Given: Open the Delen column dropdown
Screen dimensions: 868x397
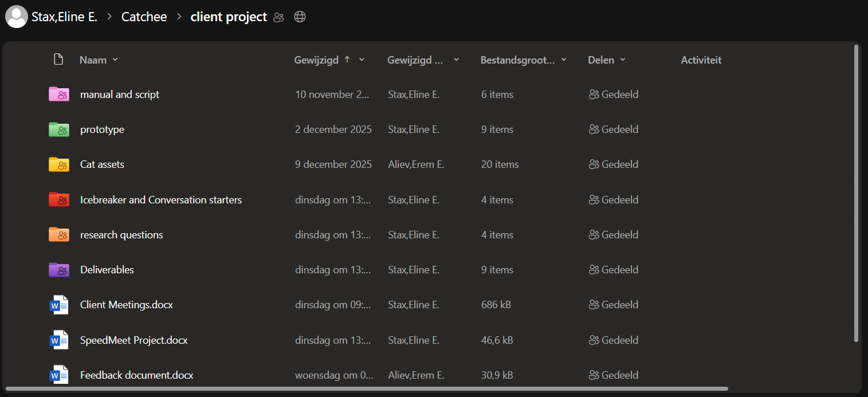Looking at the screenshot, I should pyautogui.click(x=624, y=59).
